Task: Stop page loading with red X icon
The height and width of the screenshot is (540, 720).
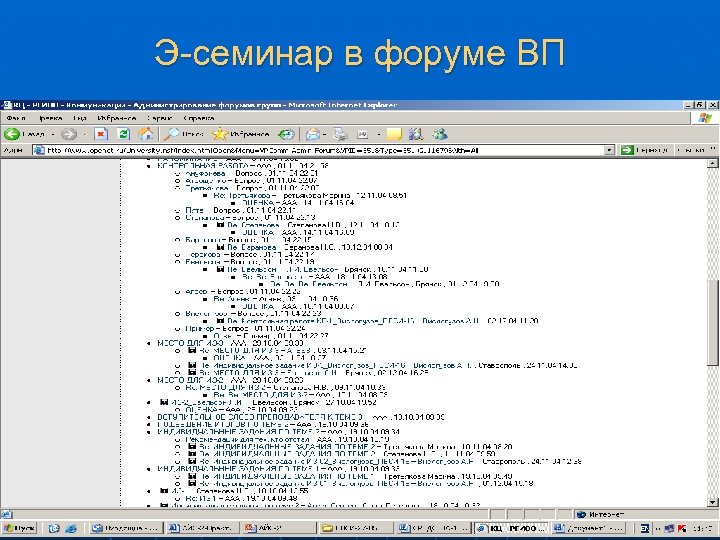Action: point(101,134)
